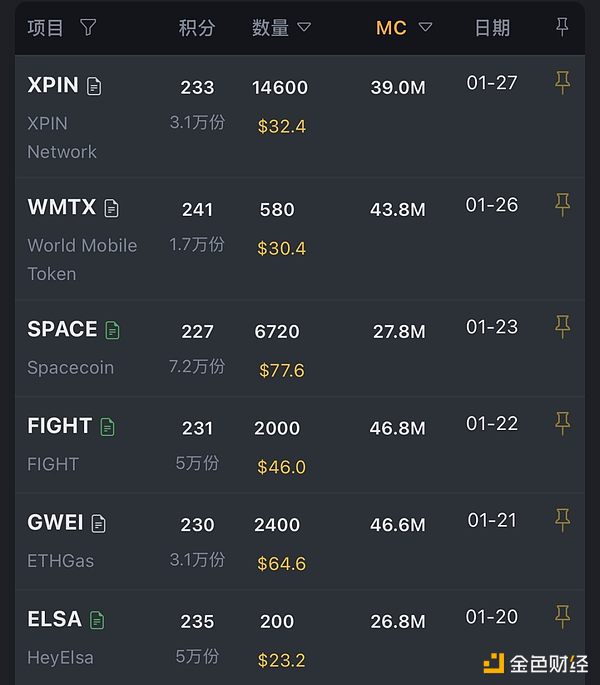This screenshot has width=600, height=685.
Task: Open the WMTX document icon
Action: point(112,208)
